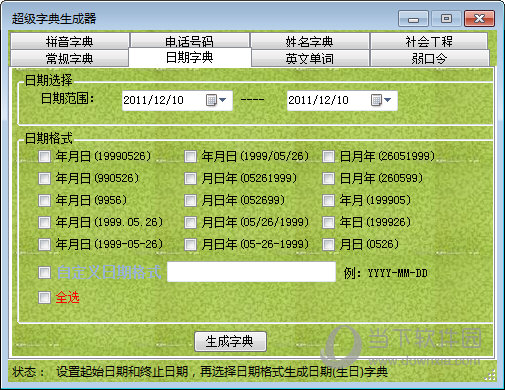Click the 日期范围 label

pyautogui.click(x=68, y=99)
